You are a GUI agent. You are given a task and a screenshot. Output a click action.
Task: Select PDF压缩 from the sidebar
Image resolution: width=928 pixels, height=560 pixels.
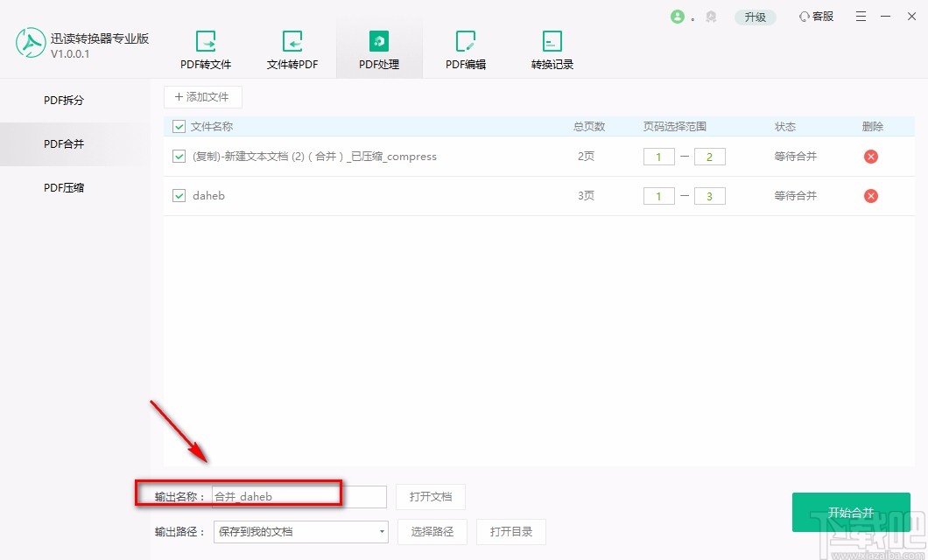62,187
